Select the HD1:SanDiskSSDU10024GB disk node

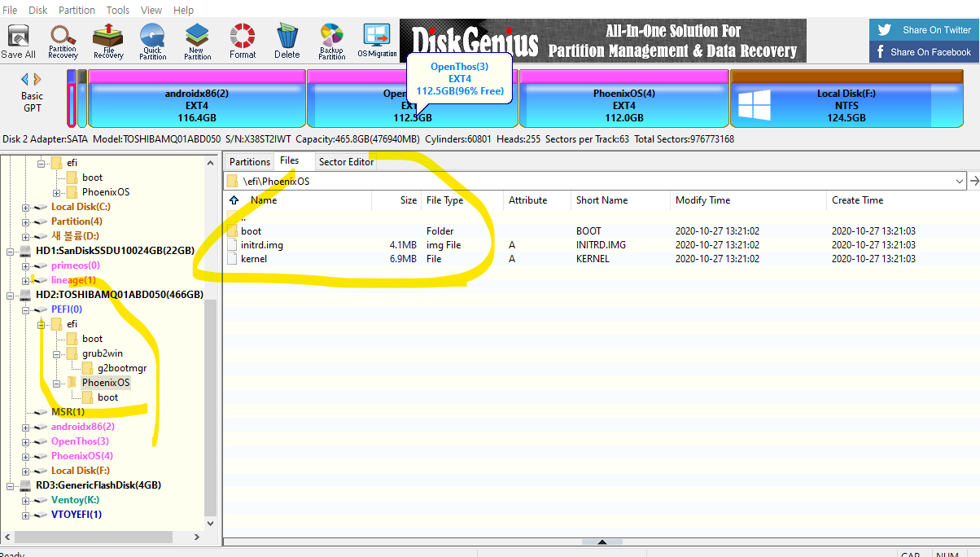pos(115,250)
